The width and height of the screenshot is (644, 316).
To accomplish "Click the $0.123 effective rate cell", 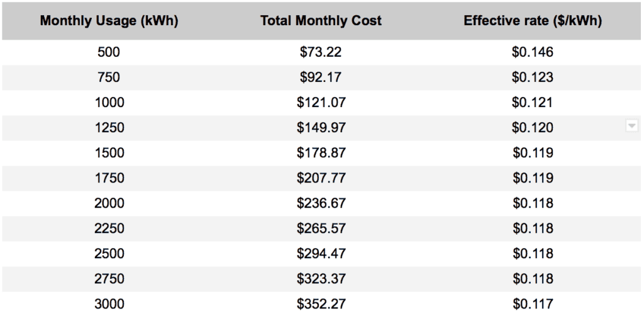I will tap(533, 77).
